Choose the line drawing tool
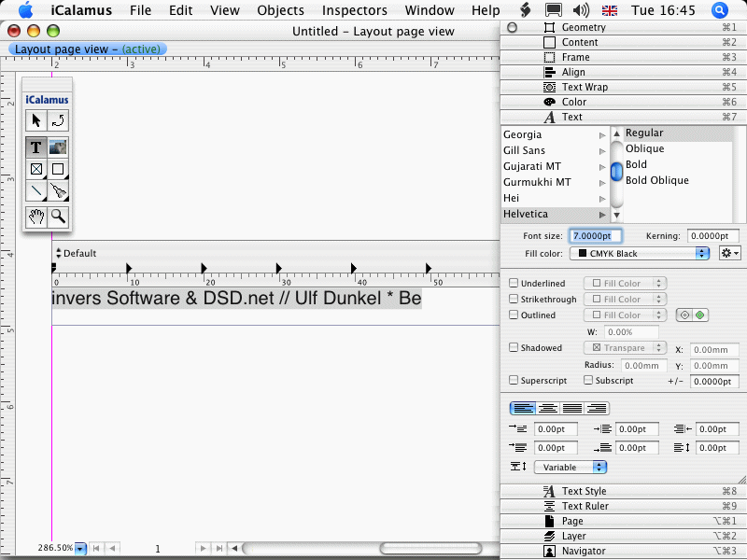 (35, 191)
